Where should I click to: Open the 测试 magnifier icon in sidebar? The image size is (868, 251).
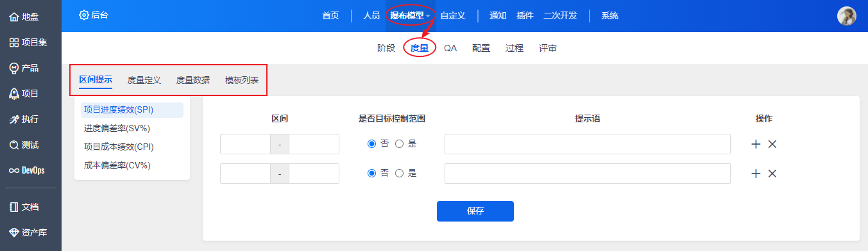(x=13, y=145)
